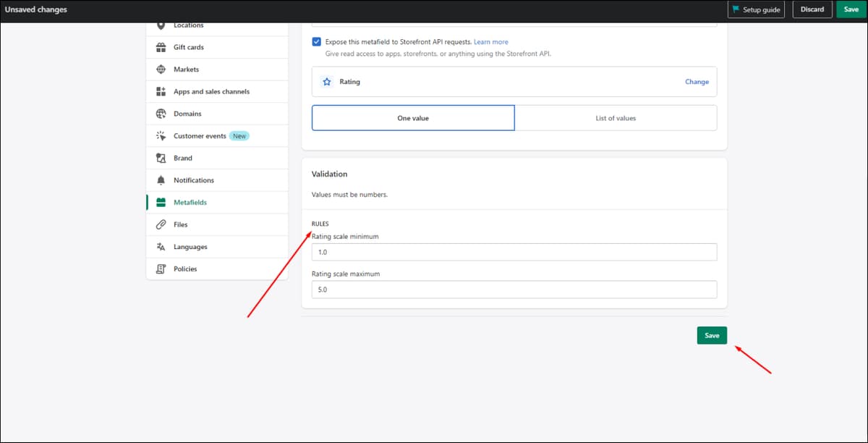868x443 pixels.
Task: Select the List of values option
Action: point(616,118)
